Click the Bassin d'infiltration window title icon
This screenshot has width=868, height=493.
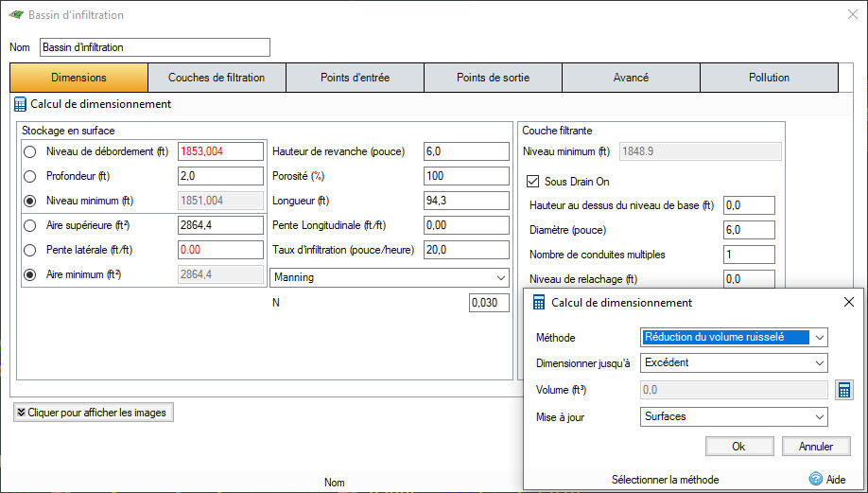[x=16, y=15]
